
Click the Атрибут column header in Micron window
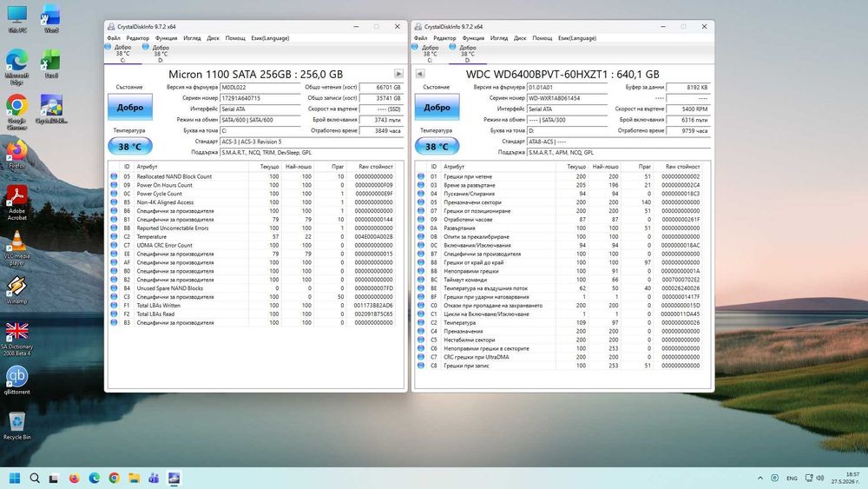coord(192,166)
